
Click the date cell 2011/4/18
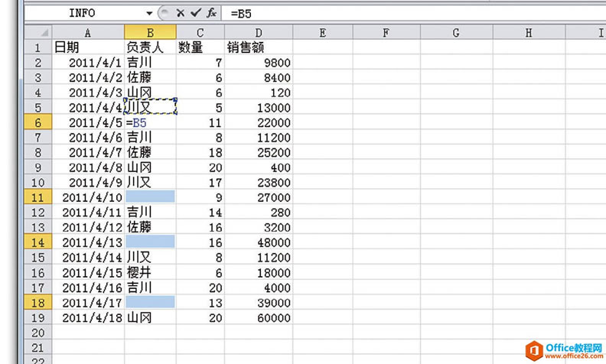click(x=88, y=317)
